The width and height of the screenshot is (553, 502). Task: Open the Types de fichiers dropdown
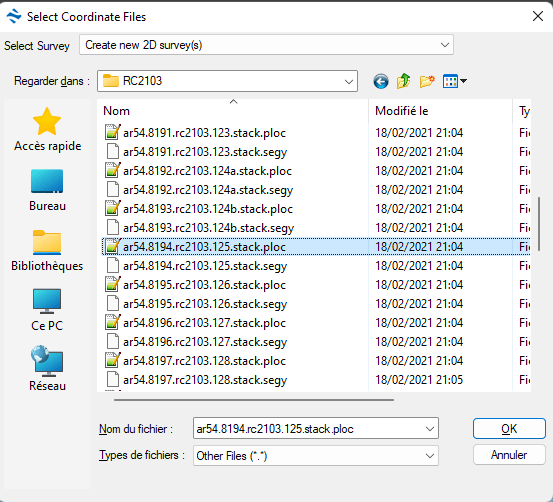coord(316,456)
